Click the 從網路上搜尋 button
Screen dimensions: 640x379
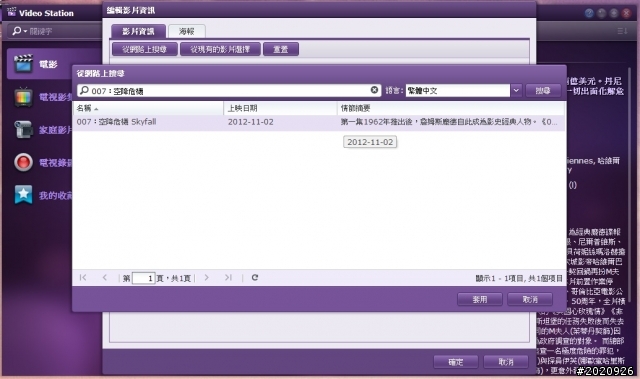click(x=144, y=49)
